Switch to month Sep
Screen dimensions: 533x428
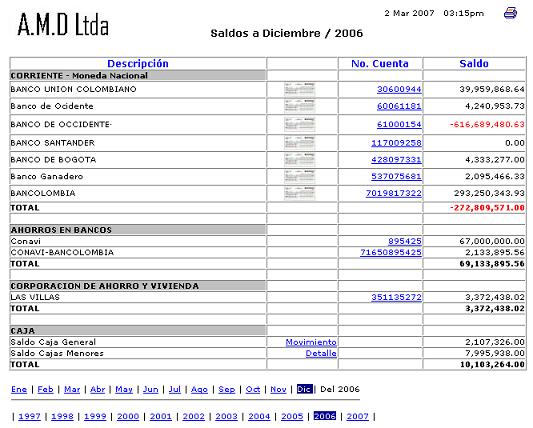(227, 389)
